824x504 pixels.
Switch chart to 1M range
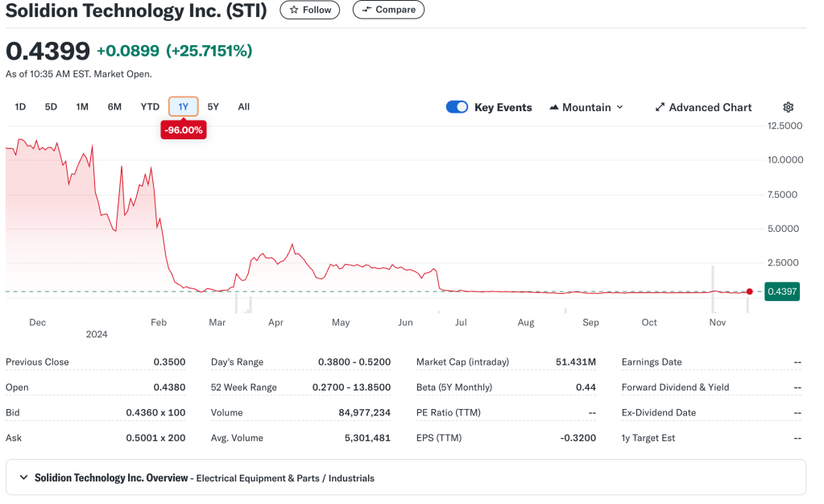pyautogui.click(x=82, y=106)
